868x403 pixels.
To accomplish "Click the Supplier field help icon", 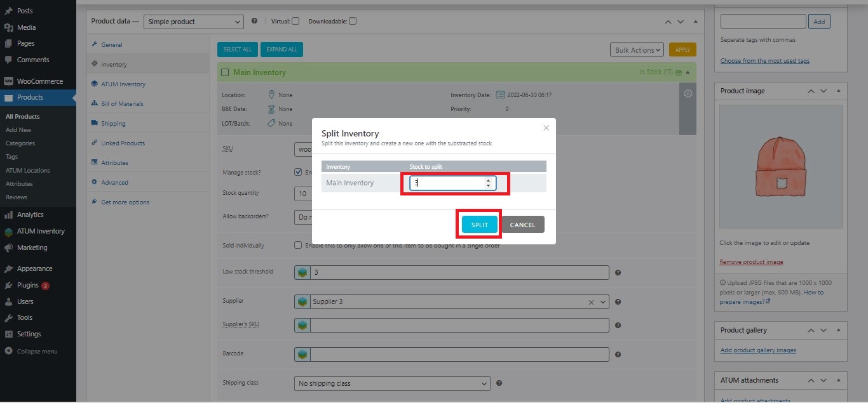I will point(618,302).
